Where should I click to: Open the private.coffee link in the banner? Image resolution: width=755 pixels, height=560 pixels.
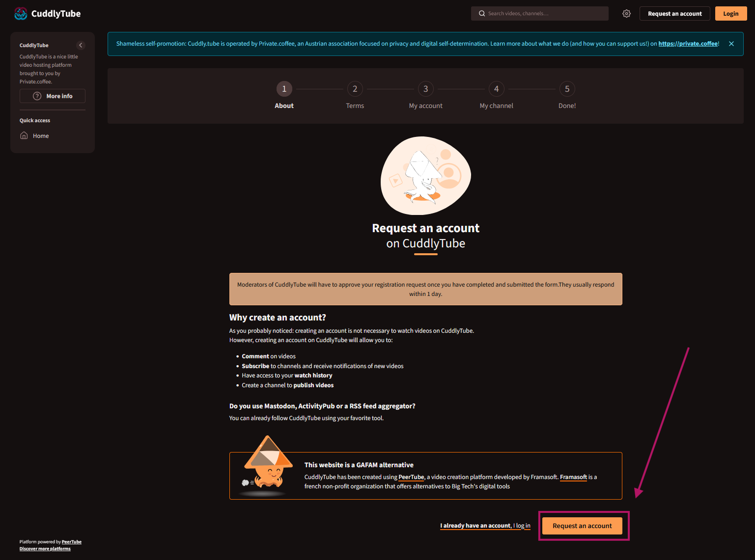[x=688, y=44]
